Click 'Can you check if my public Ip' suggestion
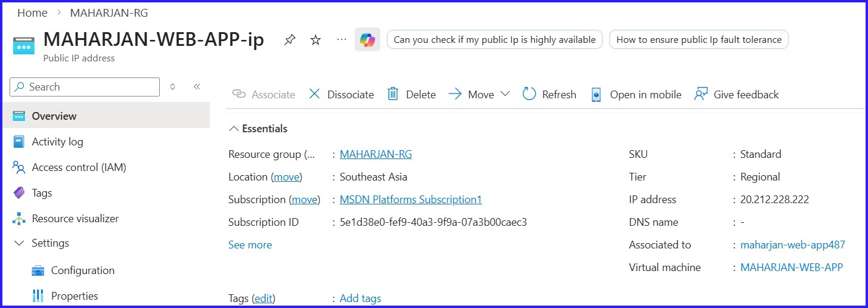This screenshot has height=308, width=868. [x=495, y=39]
